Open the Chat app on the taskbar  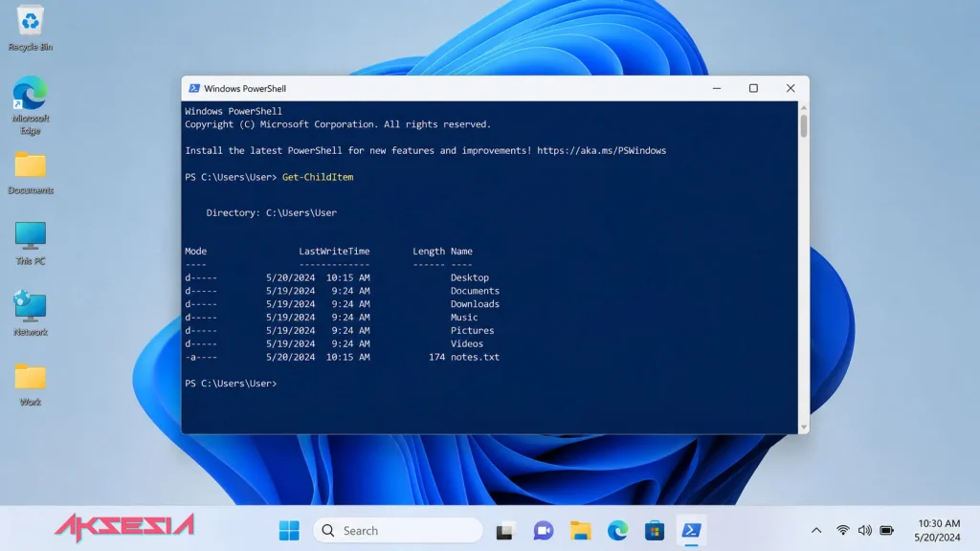544,530
